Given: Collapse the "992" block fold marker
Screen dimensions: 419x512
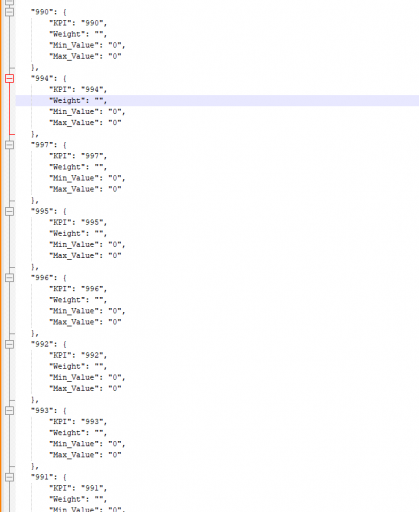Looking at the screenshot, I should point(10,344).
